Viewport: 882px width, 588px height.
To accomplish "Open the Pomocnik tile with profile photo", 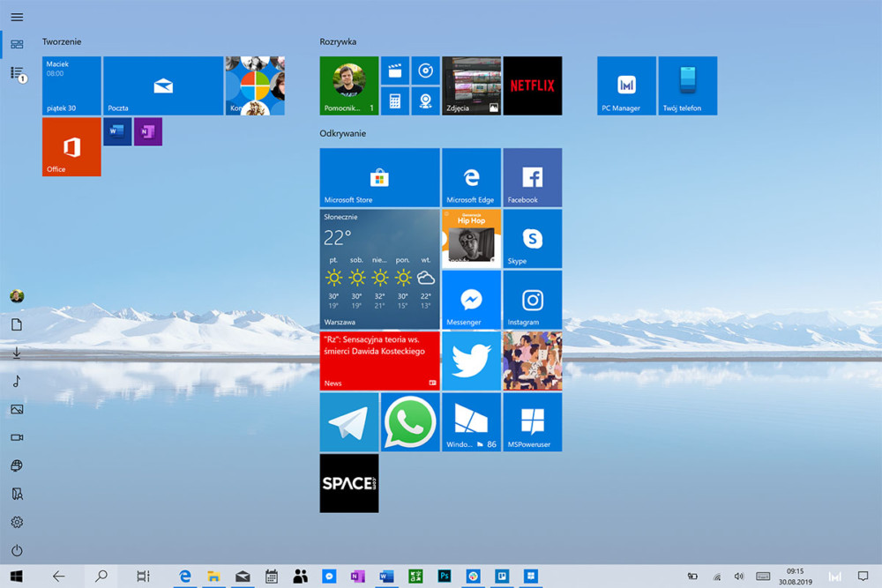I will coord(349,86).
